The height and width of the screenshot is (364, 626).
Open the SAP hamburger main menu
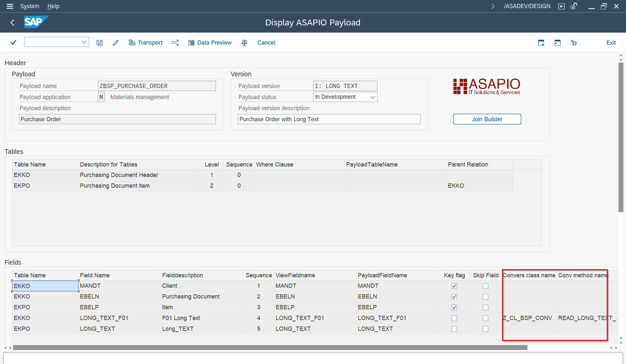pyautogui.click(x=10, y=6)
